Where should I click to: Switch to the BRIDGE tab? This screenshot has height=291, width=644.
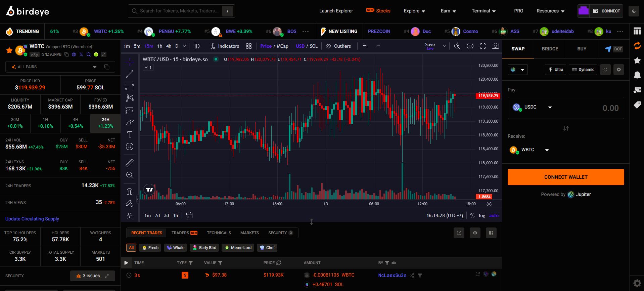pos(550,49)
